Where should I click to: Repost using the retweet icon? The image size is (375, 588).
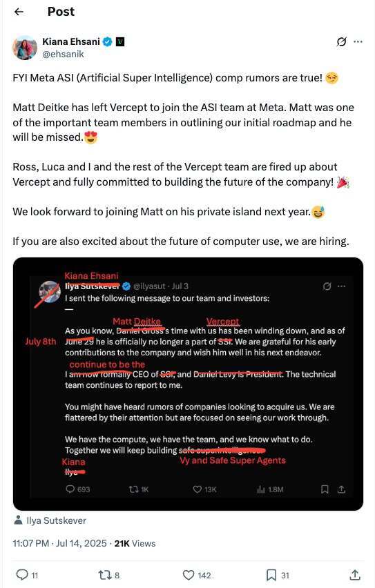[x=108, y=575]
